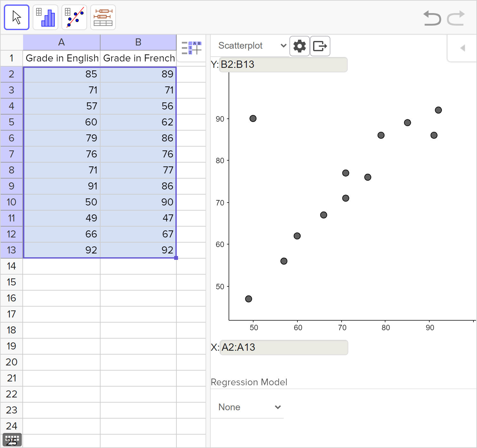The height and width of the screenshot is (448, 477).
Task: Select cell 'Grade in French'
Action: (139, 58)
